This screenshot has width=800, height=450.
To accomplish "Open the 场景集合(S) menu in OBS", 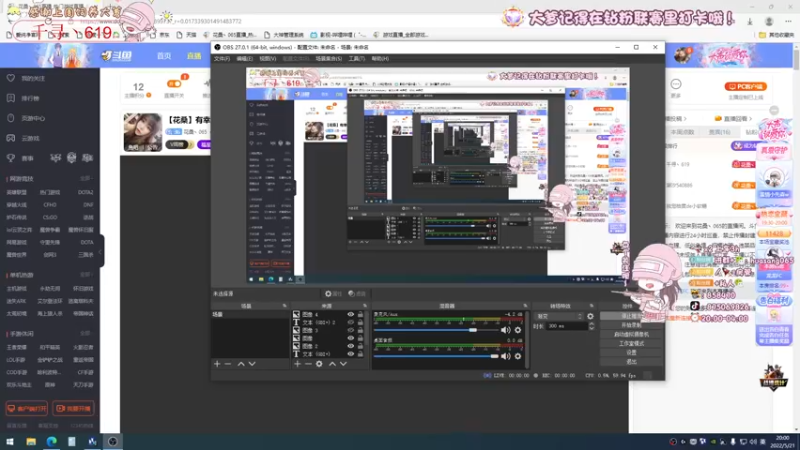I will 329,59.
